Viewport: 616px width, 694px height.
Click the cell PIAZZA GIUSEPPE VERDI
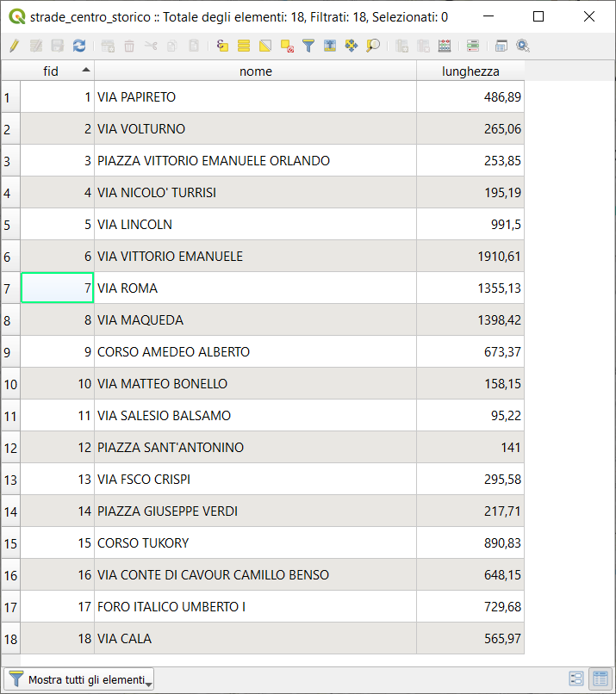(256, 511)
